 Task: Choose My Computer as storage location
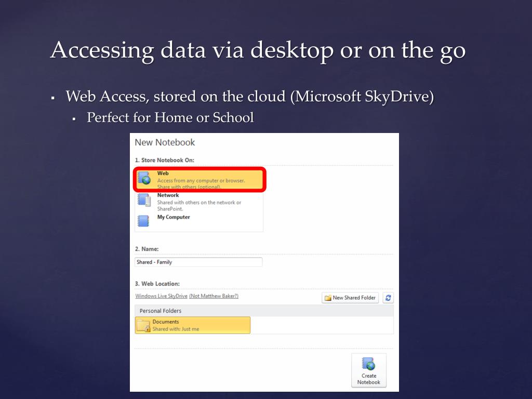click(x=199, y=221)
